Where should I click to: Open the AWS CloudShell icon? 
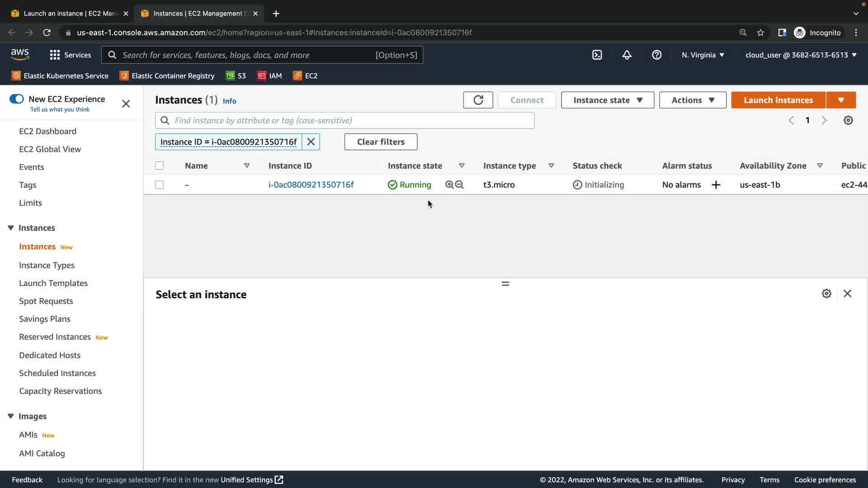coord(597,55)
